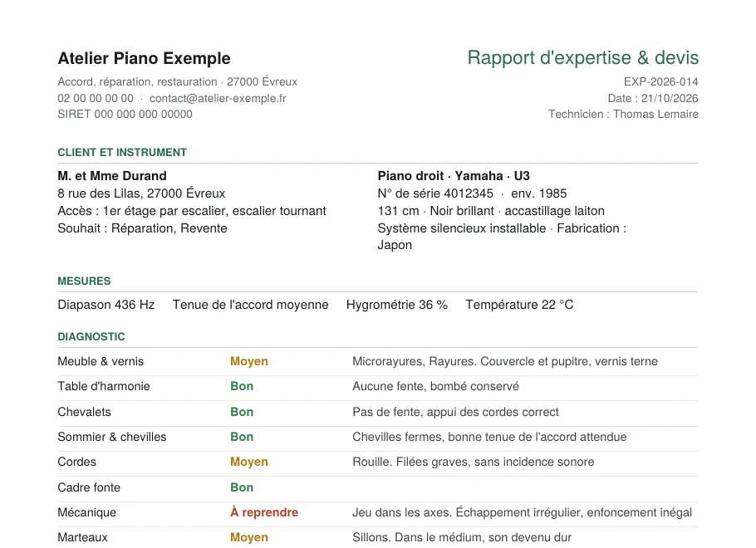Click the 'Rapport d'expertise & devis' heading
The height and width of the screenshot is (548, 756).
pyautogui.click(x=582, y=57)
